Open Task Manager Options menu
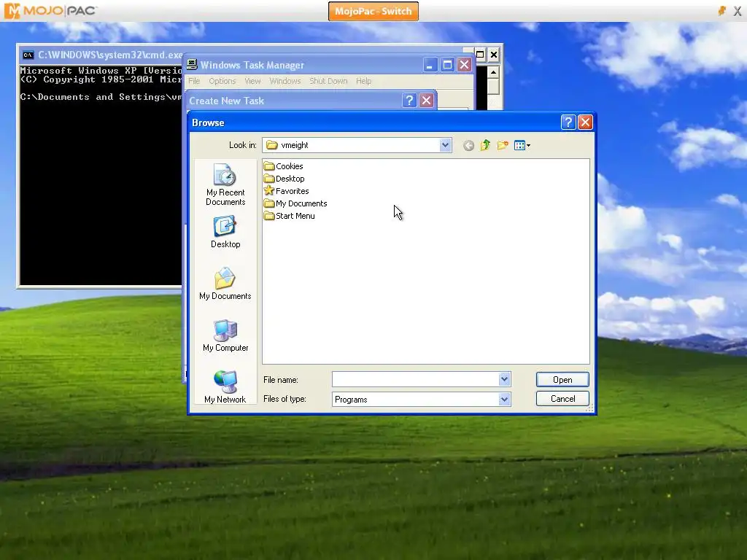 [x=222, y=81]
